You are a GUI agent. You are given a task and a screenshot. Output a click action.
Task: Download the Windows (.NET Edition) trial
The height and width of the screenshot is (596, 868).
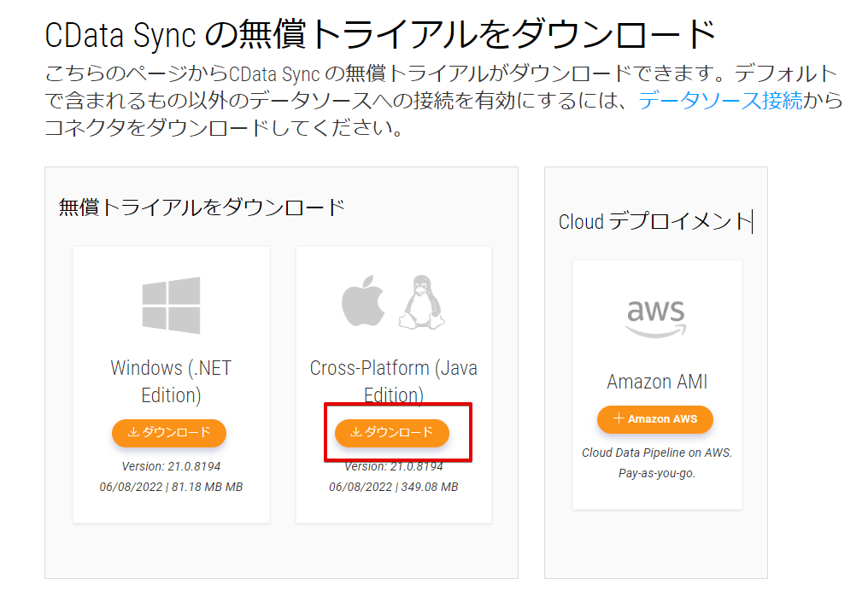pos(169,433)
